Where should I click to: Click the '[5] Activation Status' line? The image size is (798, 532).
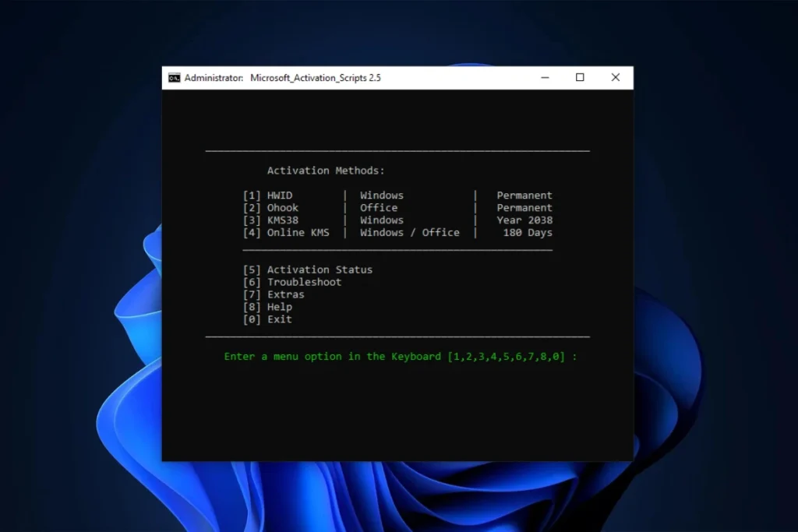coord(307,270)
